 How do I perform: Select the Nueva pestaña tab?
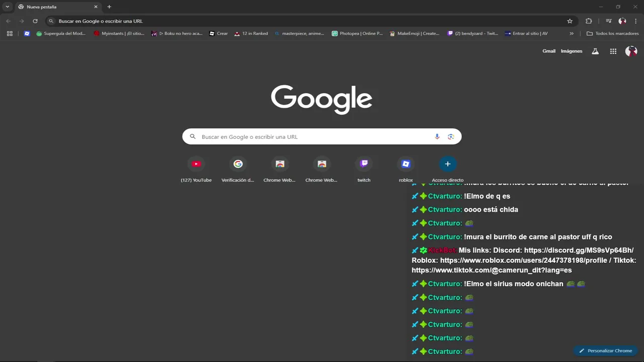[x=58, y=7]
